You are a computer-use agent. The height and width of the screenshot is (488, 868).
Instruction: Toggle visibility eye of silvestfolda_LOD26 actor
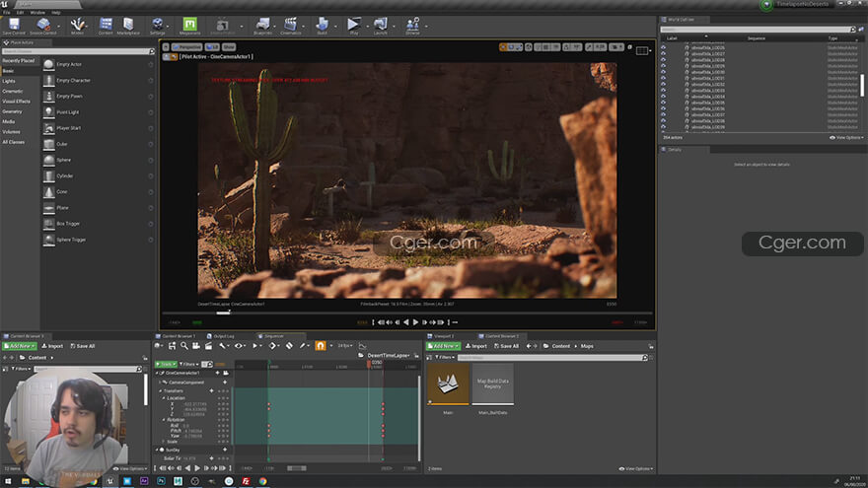[x=663, y=47]
